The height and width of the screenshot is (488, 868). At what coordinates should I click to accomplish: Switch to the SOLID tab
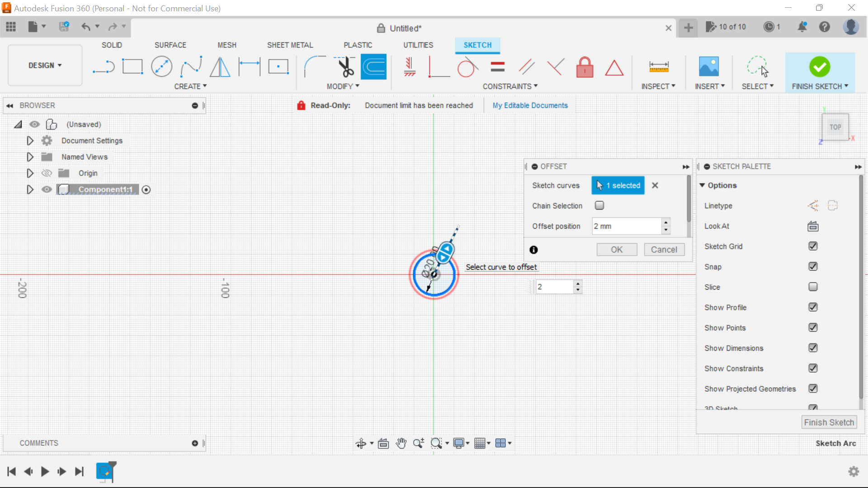pyautogui.click(x=112, y=45)
